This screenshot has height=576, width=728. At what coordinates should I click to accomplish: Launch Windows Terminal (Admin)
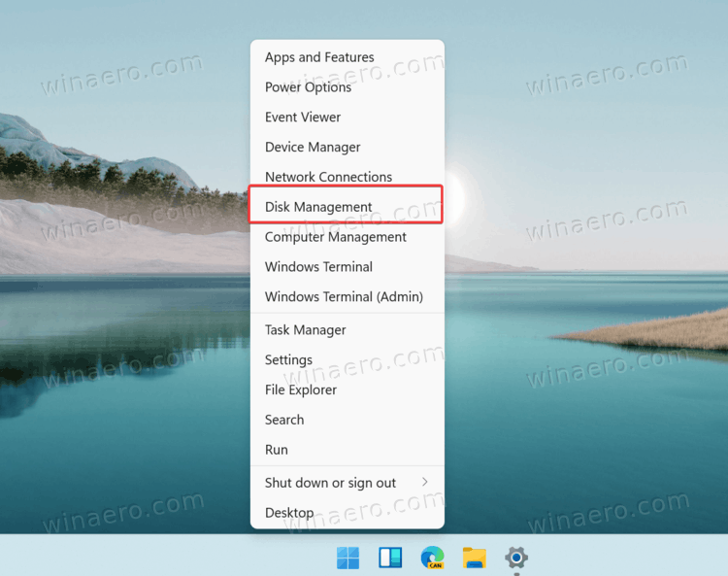point(347,297)
